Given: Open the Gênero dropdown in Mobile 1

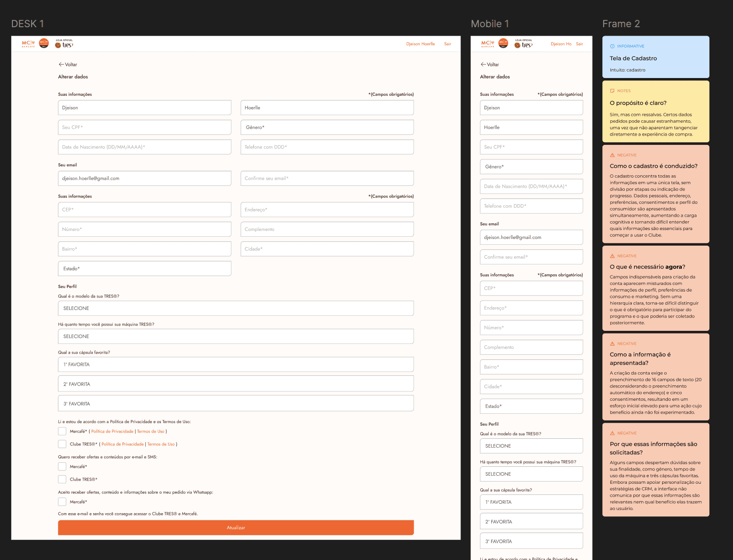Looking at the screenshot, I should 531,167.
